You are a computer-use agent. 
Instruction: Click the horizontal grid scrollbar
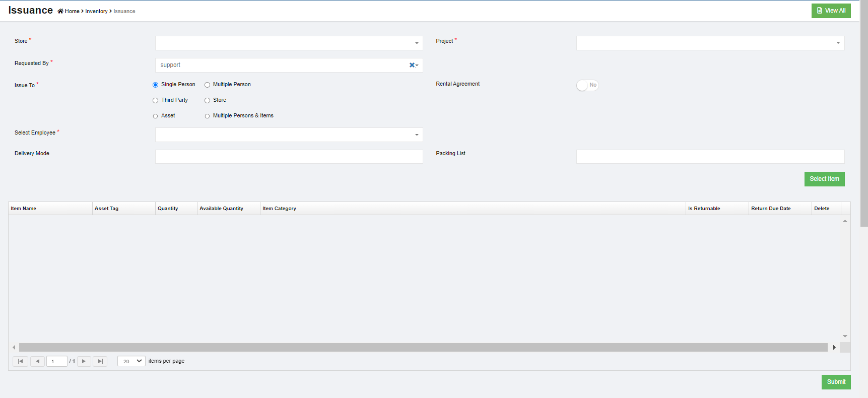423,347
